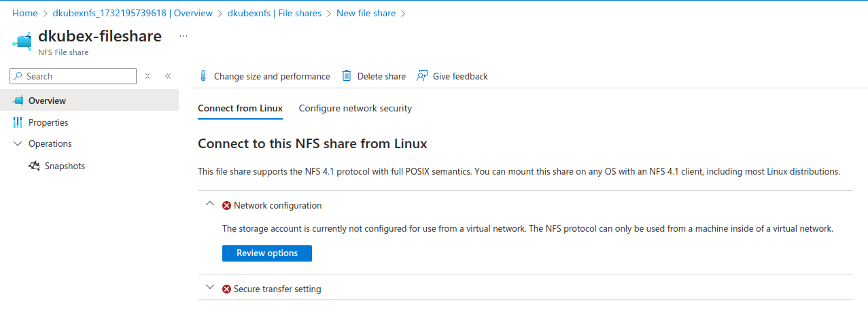868x320 pixels.
Task: Open dkubexnfs | File shares breadcrumb
Action: (x=274, y=13)
